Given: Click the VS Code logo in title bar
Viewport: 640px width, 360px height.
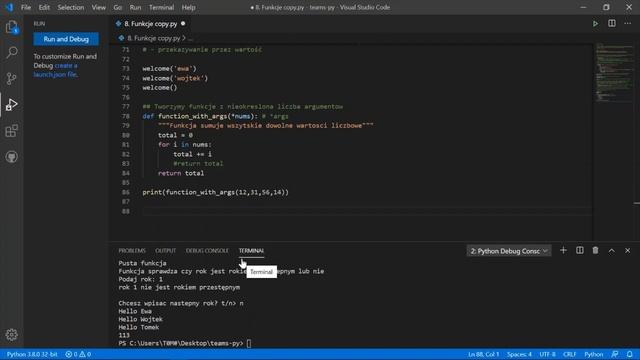Looking at the screenshot, I should pos(9,7).
